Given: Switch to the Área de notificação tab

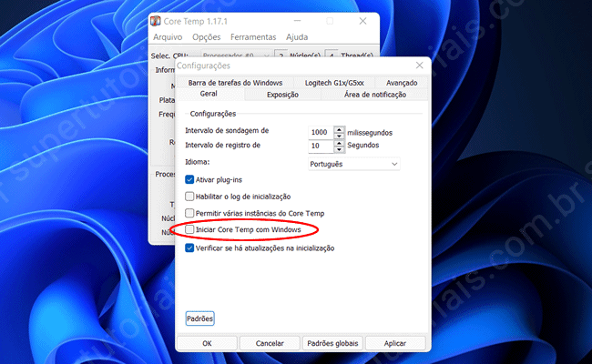Looking at the screenshot, I should (x=375, y=94).
